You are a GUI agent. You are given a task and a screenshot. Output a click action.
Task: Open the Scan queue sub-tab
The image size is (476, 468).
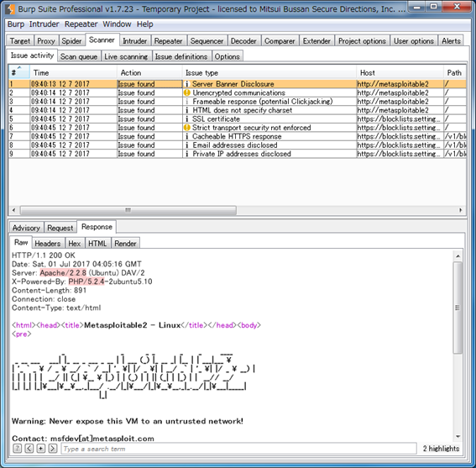[x=79, y=56]
